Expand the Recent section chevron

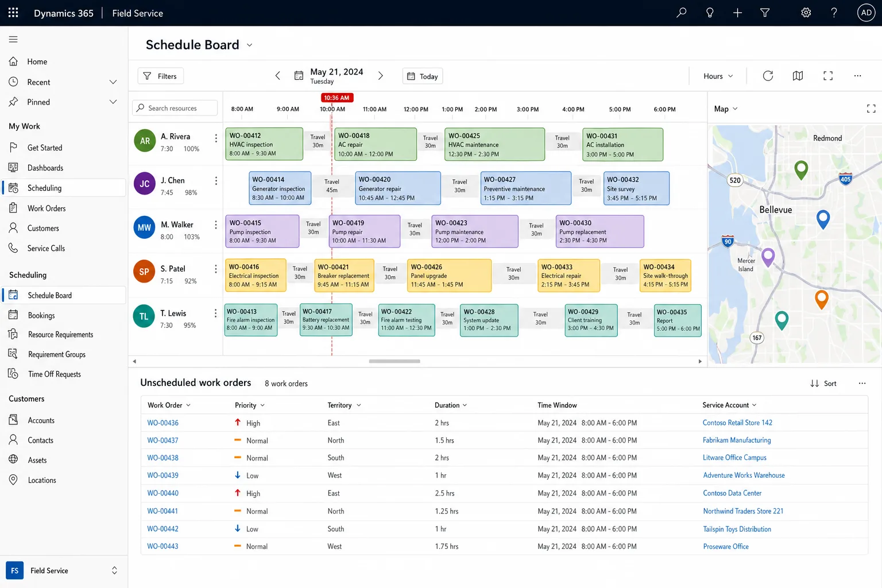113,82
